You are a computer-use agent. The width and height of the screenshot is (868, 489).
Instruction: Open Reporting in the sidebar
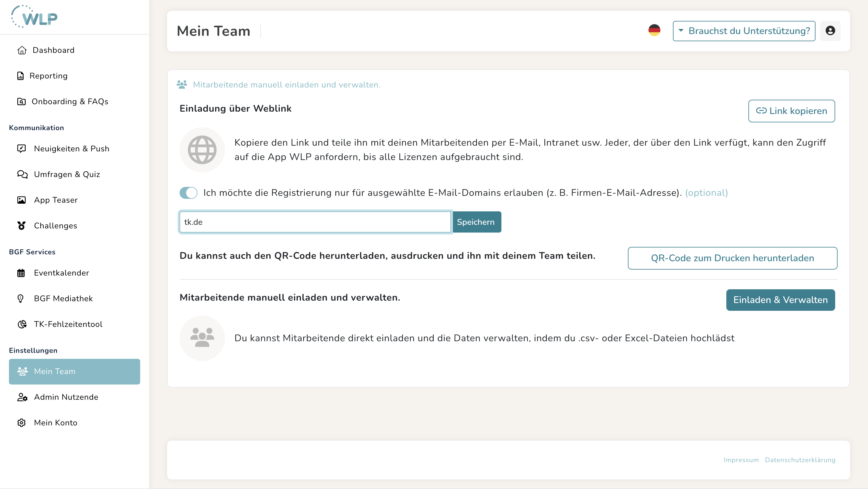coord(48,76)
